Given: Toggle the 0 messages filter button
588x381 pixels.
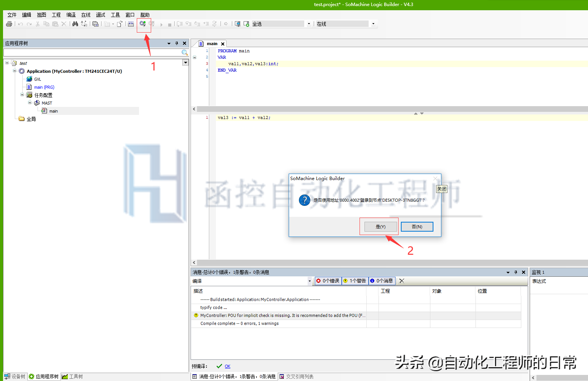Looking at the screenshot, I should tap(382, 281).
